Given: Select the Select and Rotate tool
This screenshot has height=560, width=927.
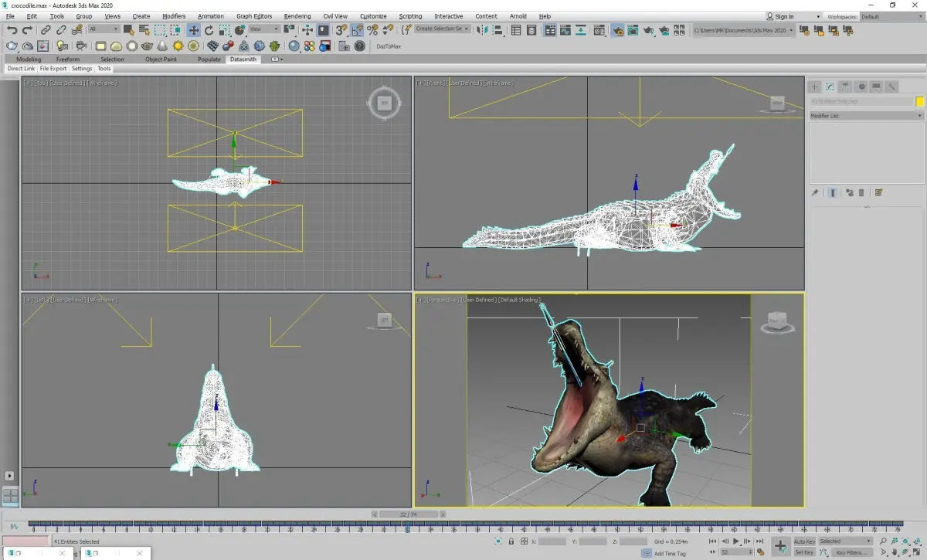Looking at the screenshot, I should [x=209, y=30].
